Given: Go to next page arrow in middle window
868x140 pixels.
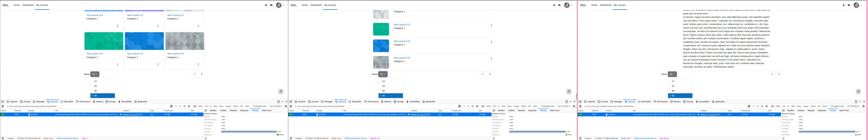Looking at the screenshot, I should coord(490,74).
